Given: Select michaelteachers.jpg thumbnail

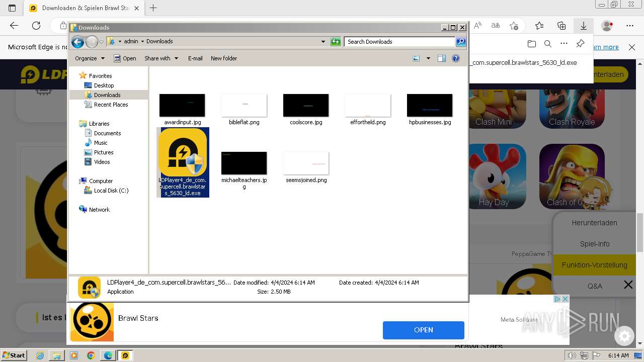Looking at the screenshot, I should 244,163.
